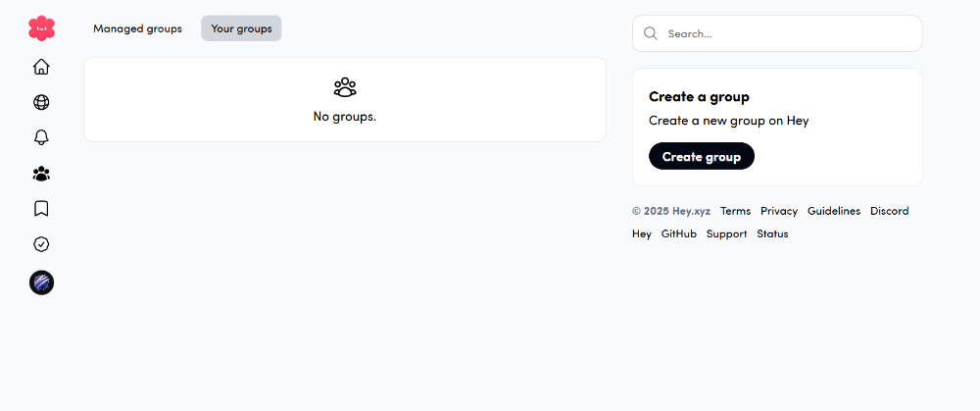Switch to Managed groups tab
980x411 pixels.
(137, 28)
